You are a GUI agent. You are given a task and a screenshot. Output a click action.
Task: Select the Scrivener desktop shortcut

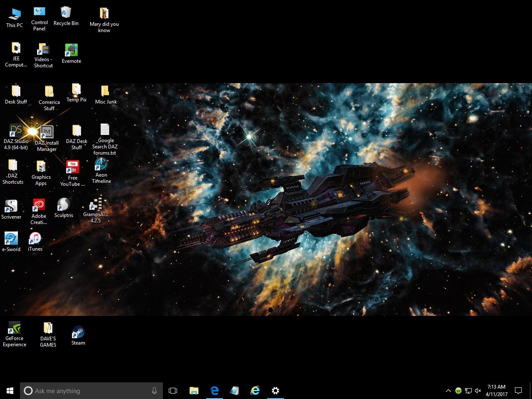11,209
